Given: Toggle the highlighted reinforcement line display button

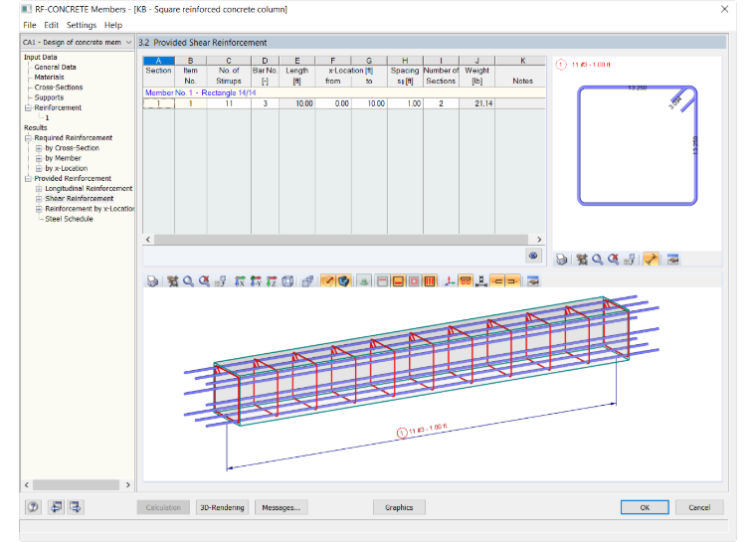Looking at the screenshot, I should (x=327, y=281).
